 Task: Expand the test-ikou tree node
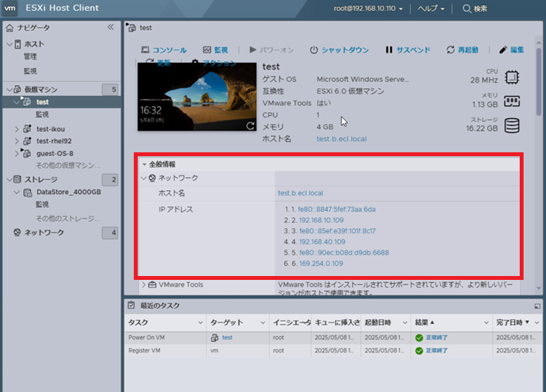coord(17,129)
